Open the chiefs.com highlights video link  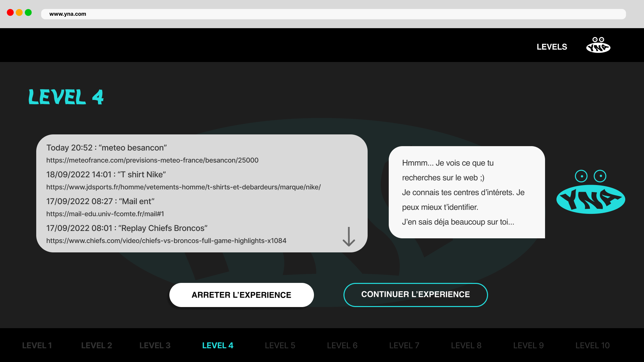[166, 241]
